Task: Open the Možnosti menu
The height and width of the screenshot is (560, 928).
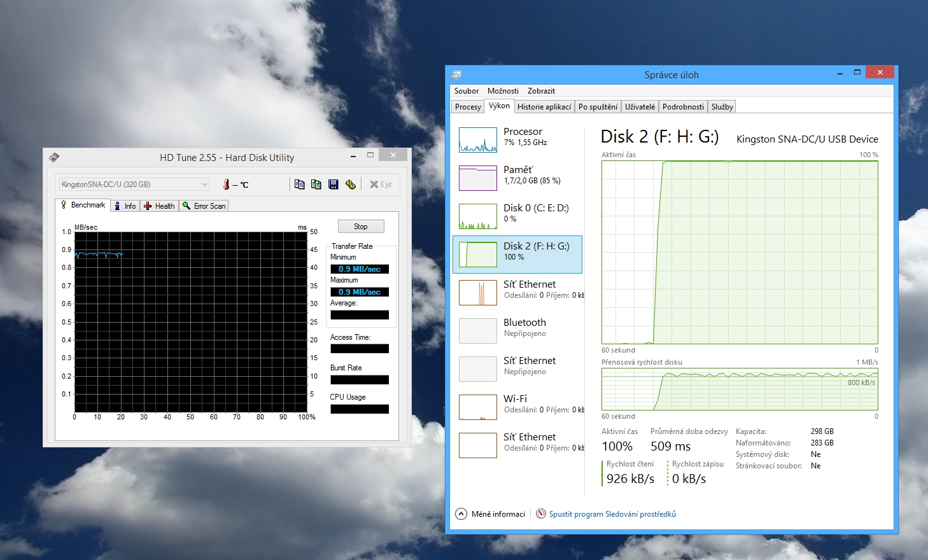Action: 503,91
